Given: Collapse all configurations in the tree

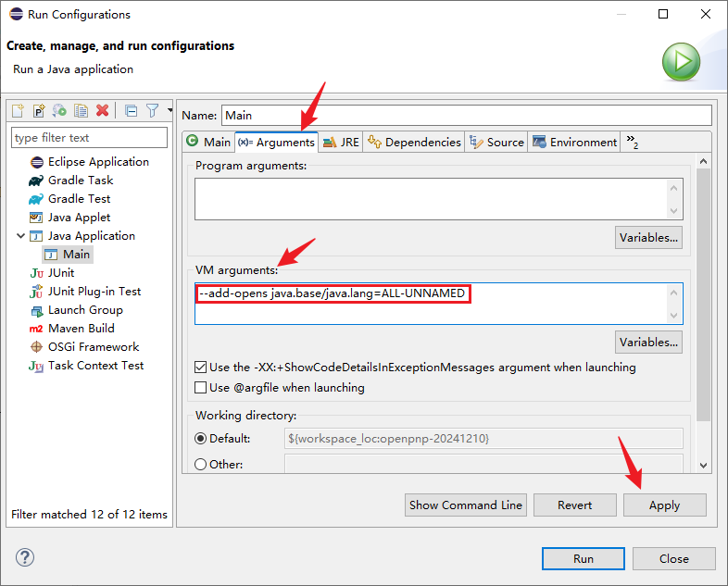Looking at the screenshot, I should (131, 110).
